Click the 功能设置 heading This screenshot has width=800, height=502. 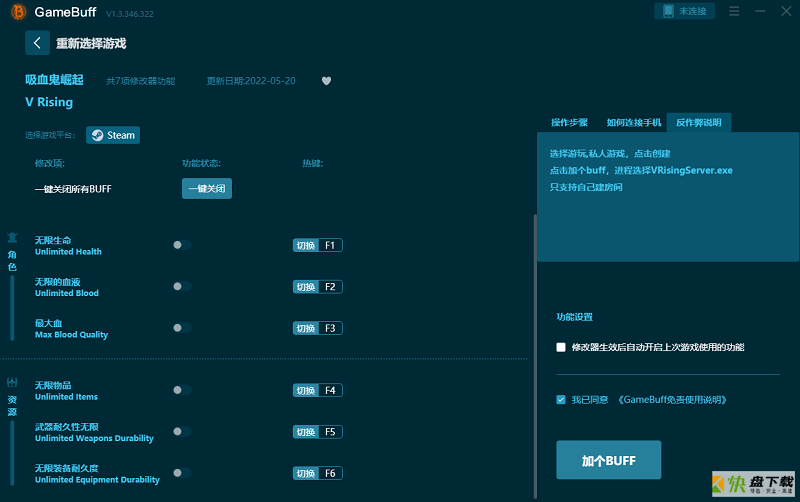coord(574,317)
